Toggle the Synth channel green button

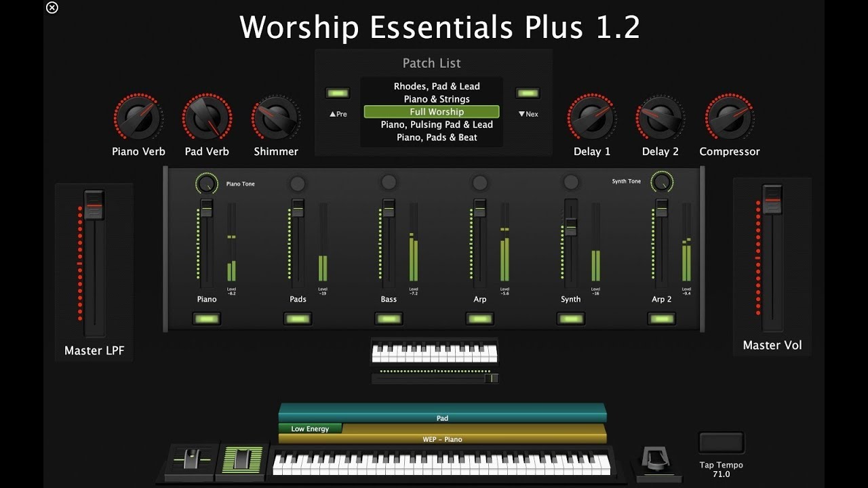click(571, 319)
